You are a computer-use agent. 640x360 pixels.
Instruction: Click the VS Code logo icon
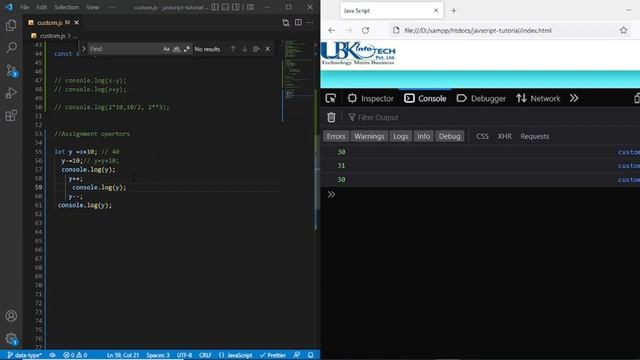coord(9,7)
